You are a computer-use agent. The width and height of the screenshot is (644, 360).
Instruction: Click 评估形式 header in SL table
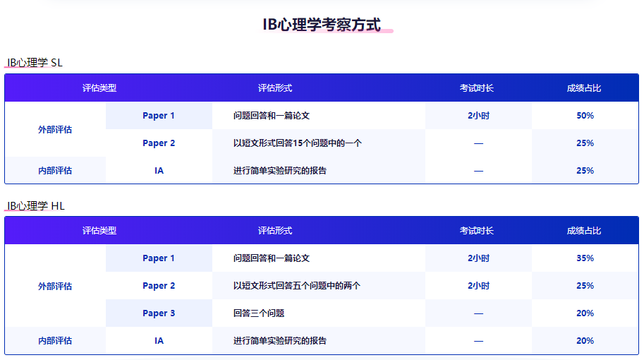pos(275,88)
